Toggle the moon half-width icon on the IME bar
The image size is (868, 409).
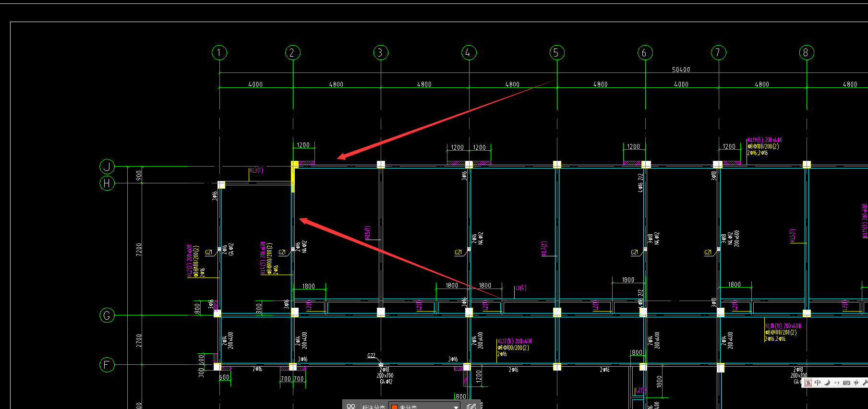pyautogui.click(x=827, y=383)
